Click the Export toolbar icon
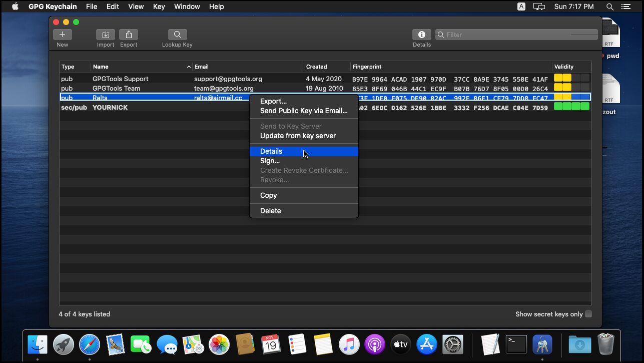This screenshot has width=644, height=363. [129, 35]
